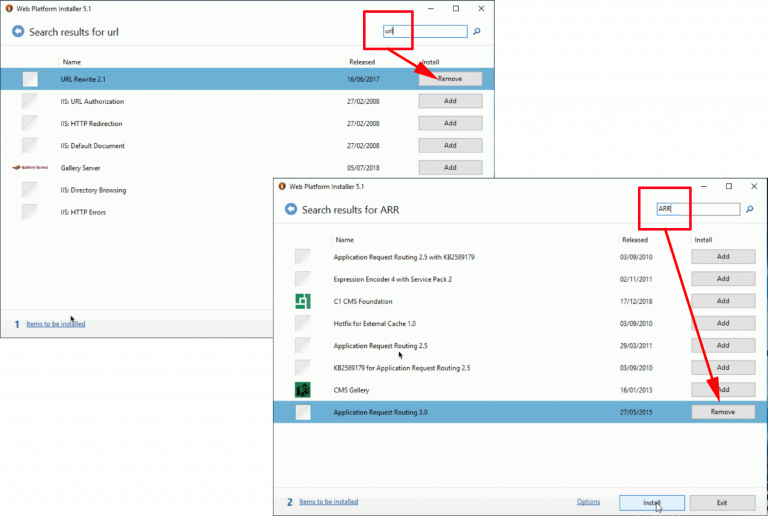This screenshot has height=516, width=768.
Task: Click the Install button in the ARR window
Action: point(651,503)
